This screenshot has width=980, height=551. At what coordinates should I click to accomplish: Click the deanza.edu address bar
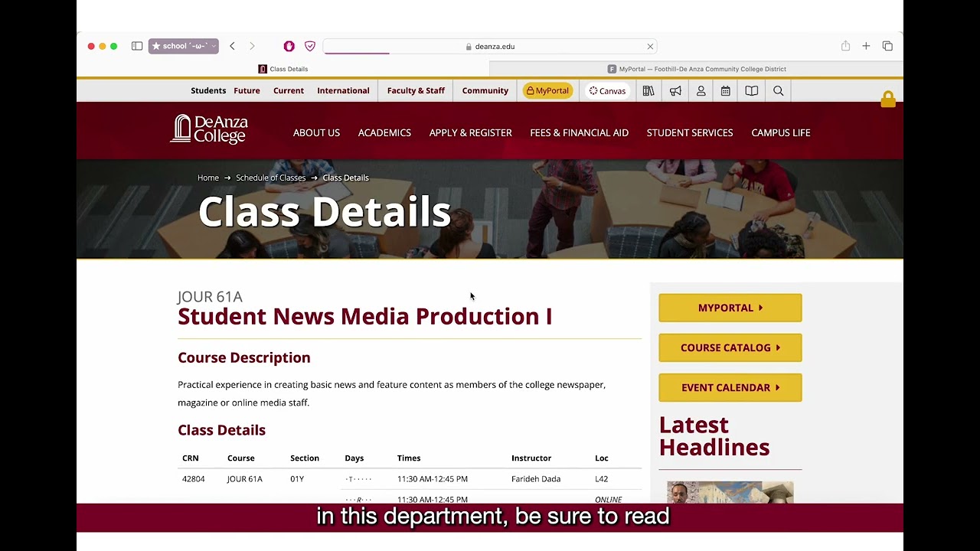coord(490,46)
